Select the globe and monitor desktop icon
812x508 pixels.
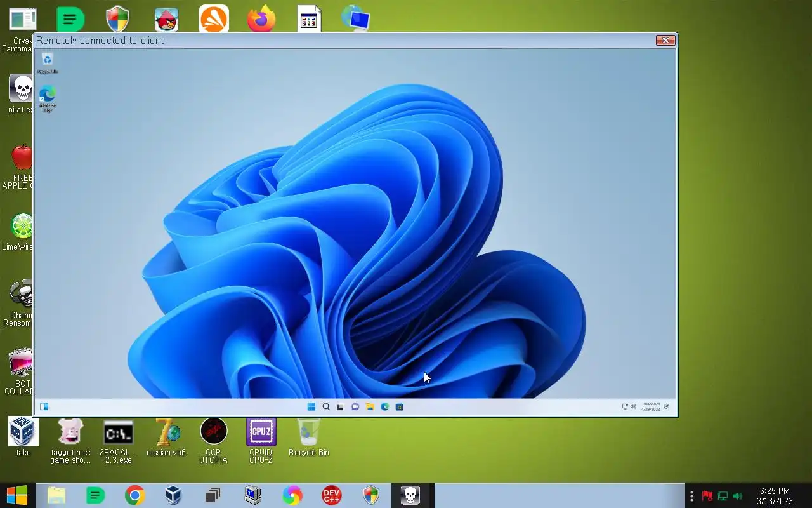point(356,18)
